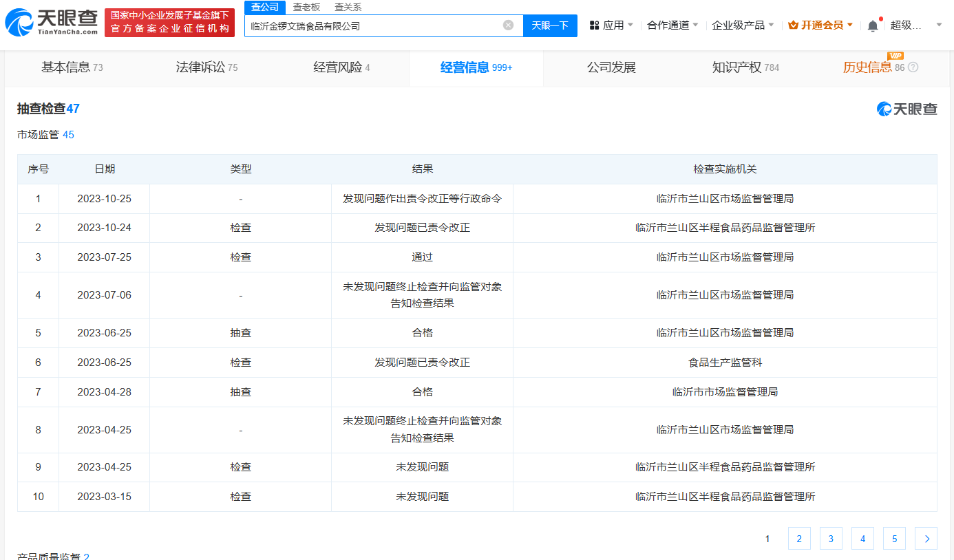Clear the search box via the X icon
Screen dimensions: 954x560
pyautogui.click(x=508, y=25)
